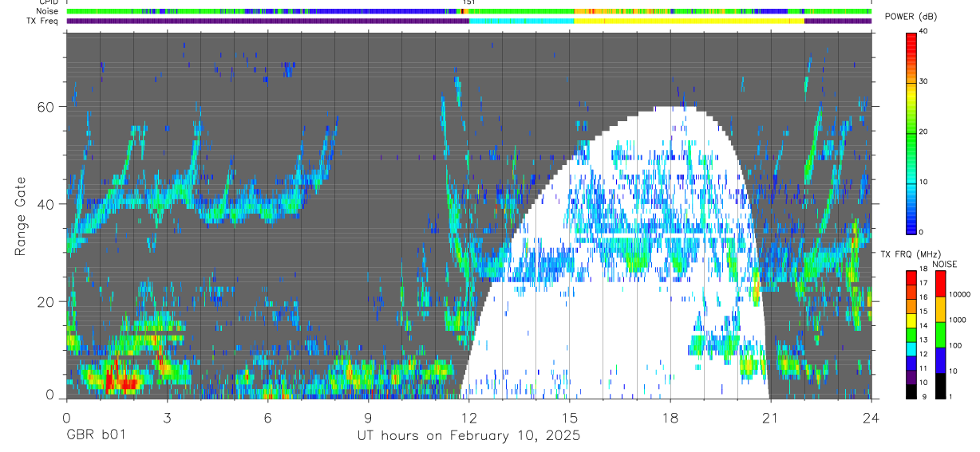Click the "Noise" row label at top left
980x452 pixels.
click(48, 11)
